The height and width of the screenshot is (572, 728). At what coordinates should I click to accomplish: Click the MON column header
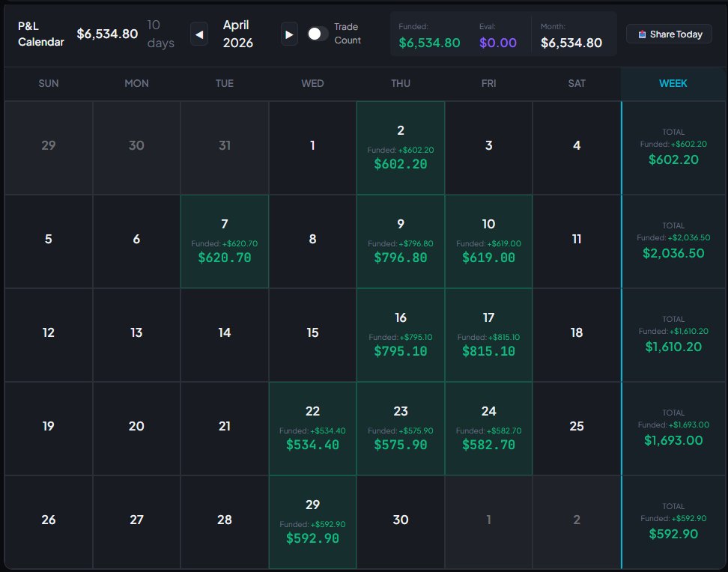point(136,84)
